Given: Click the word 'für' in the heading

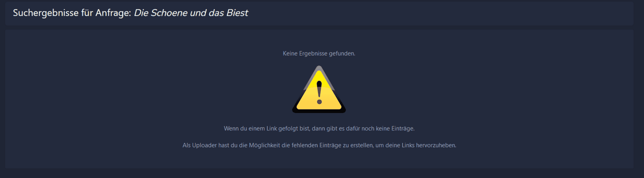Looking at the screenshot, I should click(x=87, y=13).
